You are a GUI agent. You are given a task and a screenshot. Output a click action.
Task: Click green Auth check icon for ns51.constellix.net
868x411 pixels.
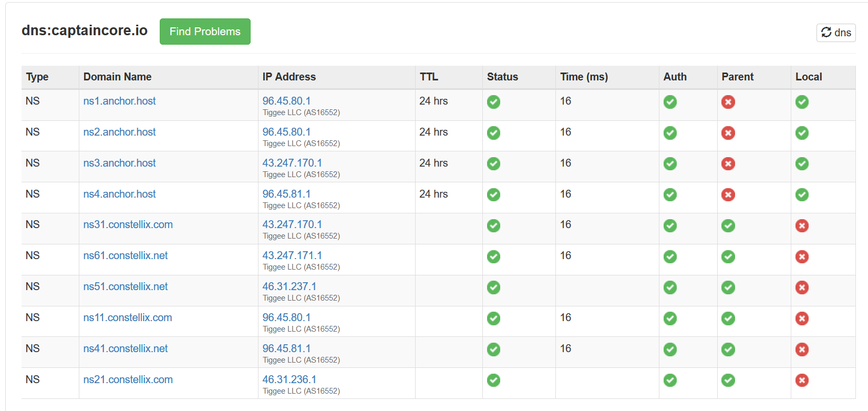click(670, 287)
